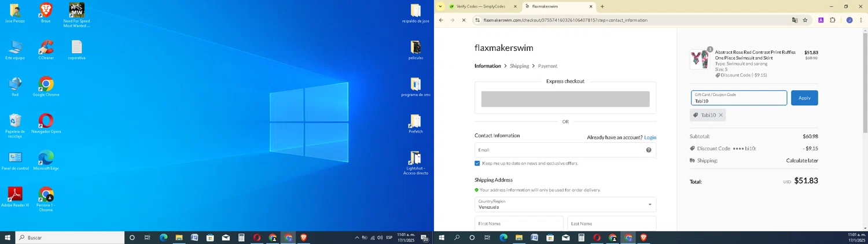This screenshot has height=244, width=868.
Task: Select the coperativa text file icon
Action: [76, 50]
